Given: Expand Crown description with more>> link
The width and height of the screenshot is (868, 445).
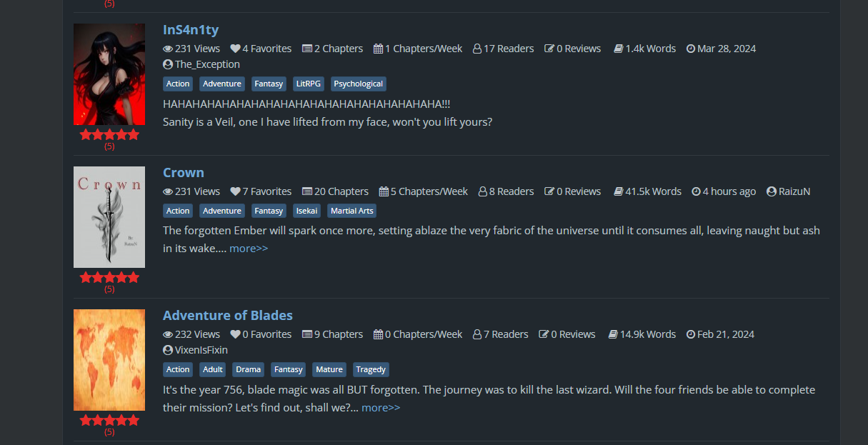Looking at the screenshot, I should 249,249.
